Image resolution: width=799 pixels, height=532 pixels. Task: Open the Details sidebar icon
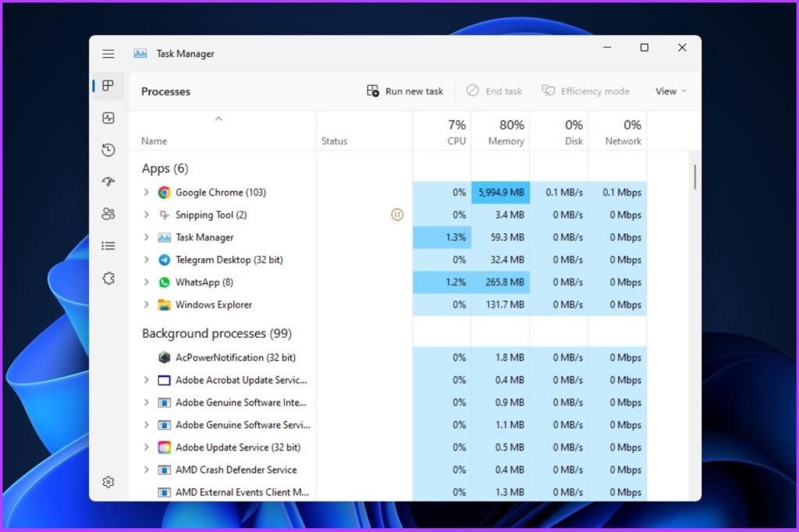[108, 246]
